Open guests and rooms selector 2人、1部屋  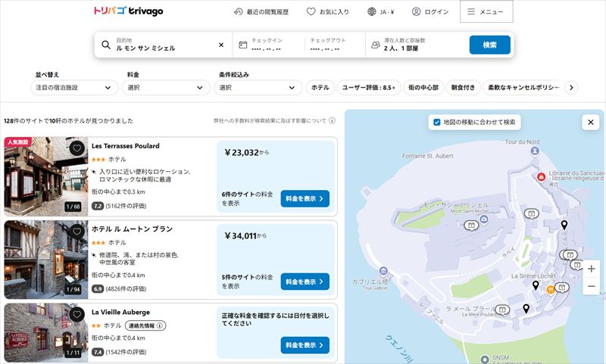click(x=416, y=45)
